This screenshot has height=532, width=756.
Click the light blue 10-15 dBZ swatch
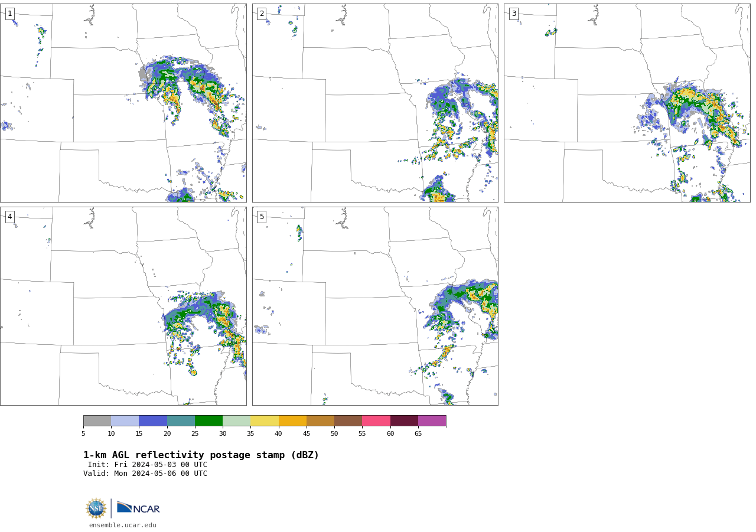pyautogui.click(x=125, y=420)
